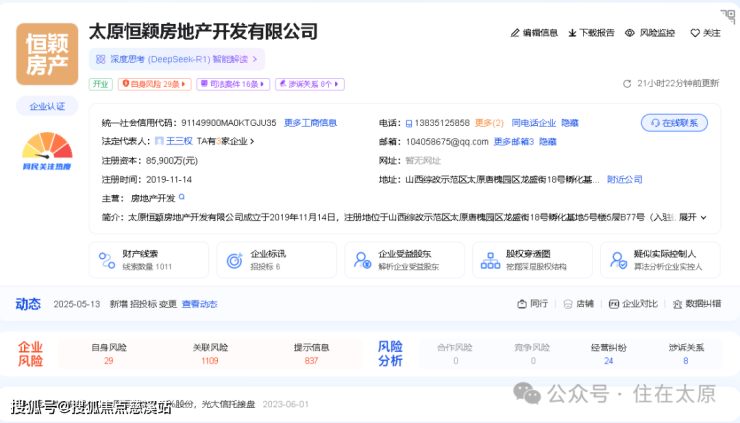The image size is (740, 423).
Task: Click the 企业认证 button
Action: [x=47, y=106]
